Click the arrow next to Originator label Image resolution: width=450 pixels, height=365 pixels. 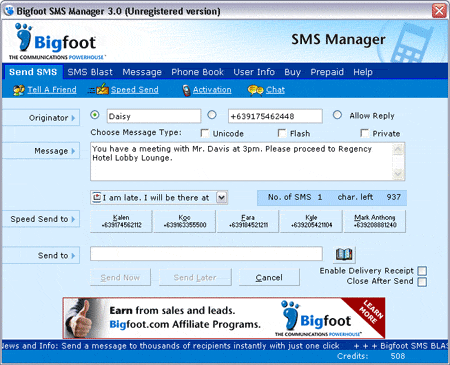pos(73,118)
